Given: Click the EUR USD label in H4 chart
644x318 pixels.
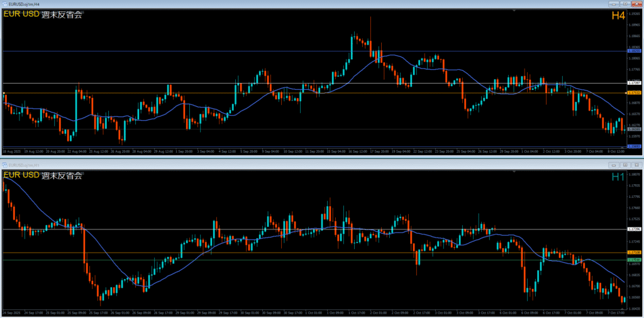Looking at the screenshot, I should pos(21,15).
